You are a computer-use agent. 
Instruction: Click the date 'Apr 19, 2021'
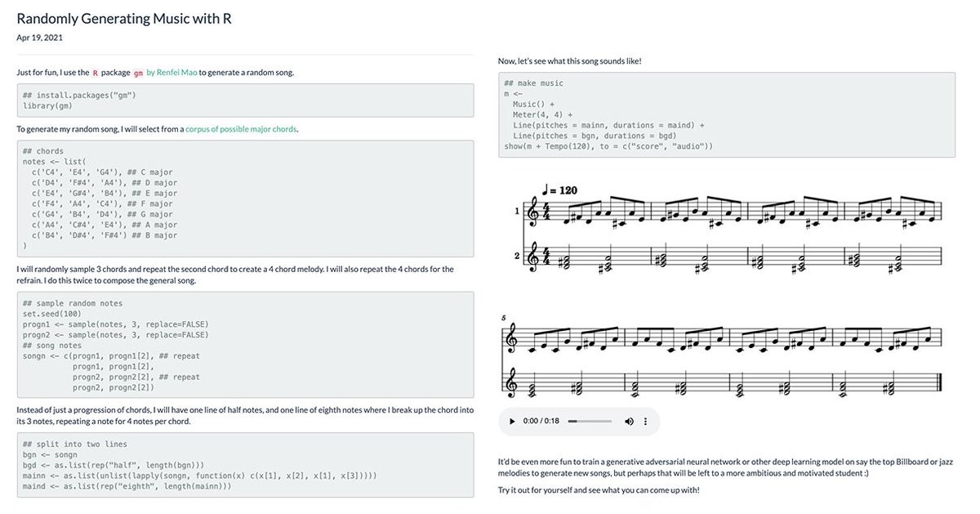click(x=39, y=38)
